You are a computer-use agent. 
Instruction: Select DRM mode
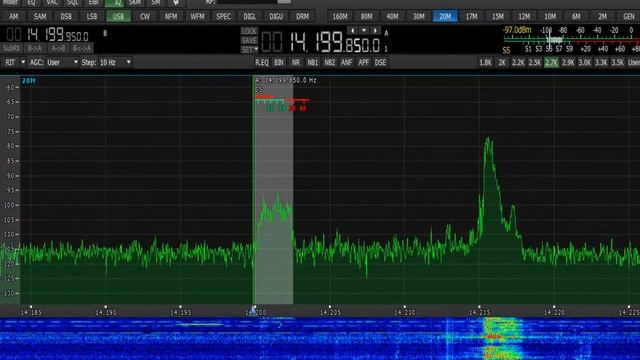pos(302,17)
